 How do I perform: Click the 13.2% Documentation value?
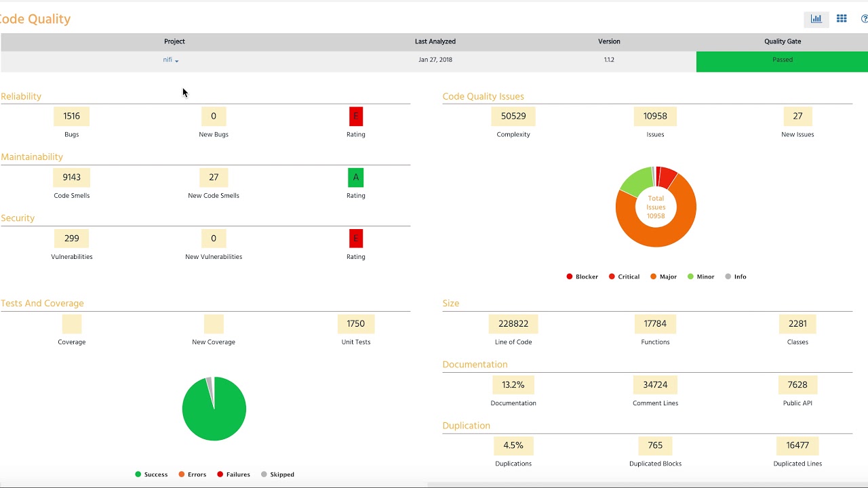click(x=513, y=385)
